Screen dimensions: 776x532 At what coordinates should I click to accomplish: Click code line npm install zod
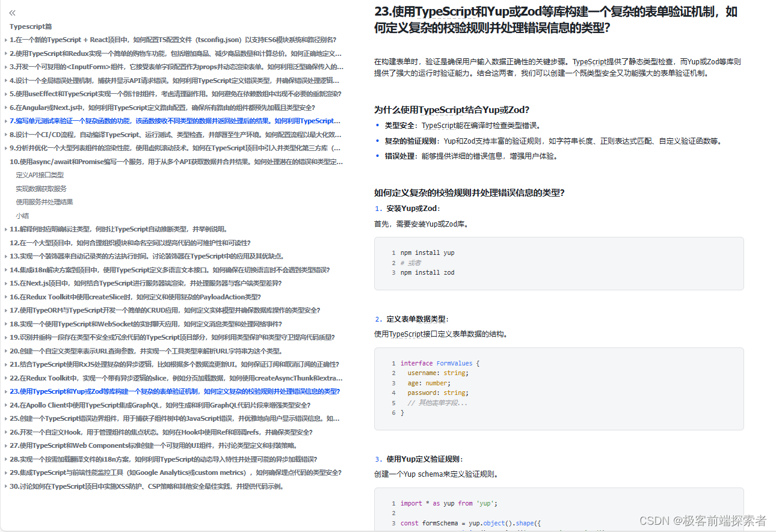427,273
